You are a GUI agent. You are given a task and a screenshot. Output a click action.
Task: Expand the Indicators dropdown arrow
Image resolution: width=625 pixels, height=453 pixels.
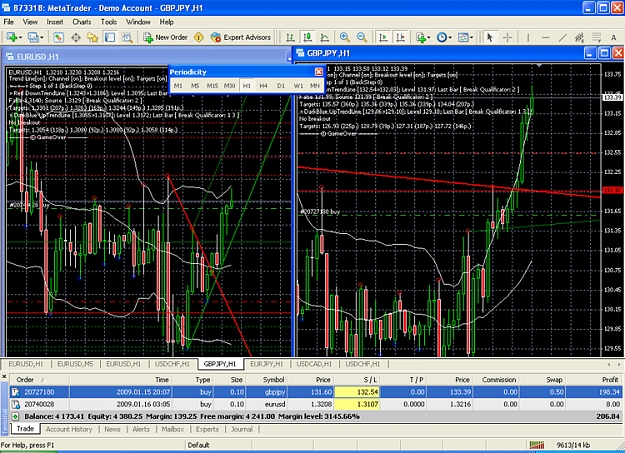tap(429, 38)
